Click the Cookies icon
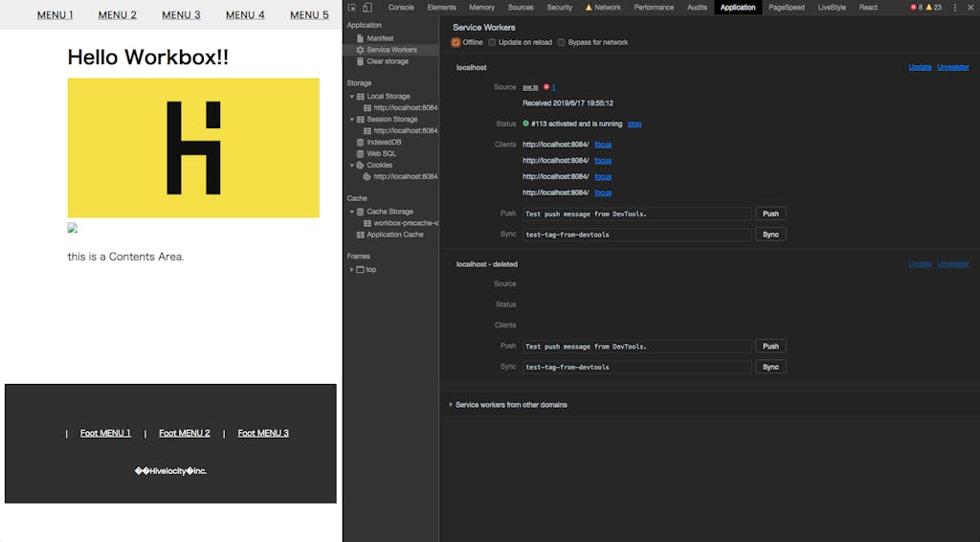 tap(361, 165)
